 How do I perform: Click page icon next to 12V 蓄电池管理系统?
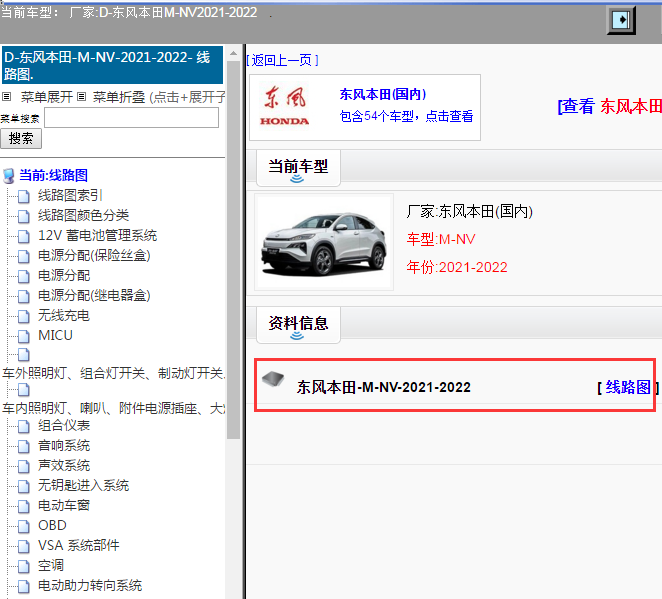tap(24, 236)
